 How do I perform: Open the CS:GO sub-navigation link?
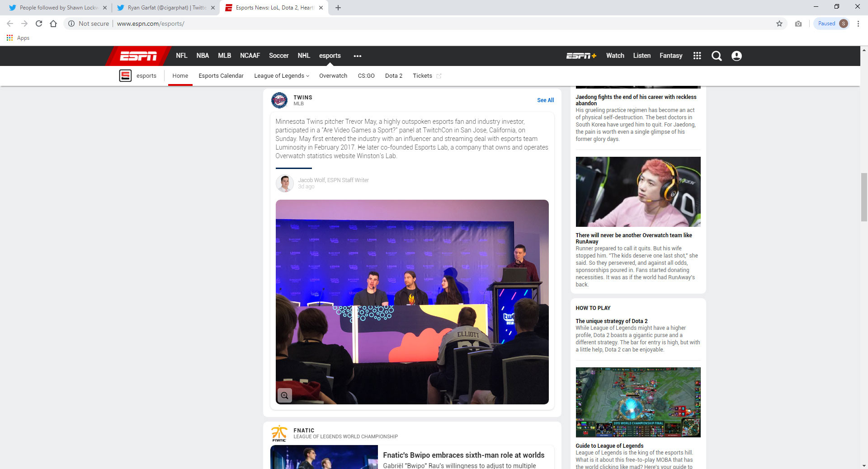click(366, 76)
